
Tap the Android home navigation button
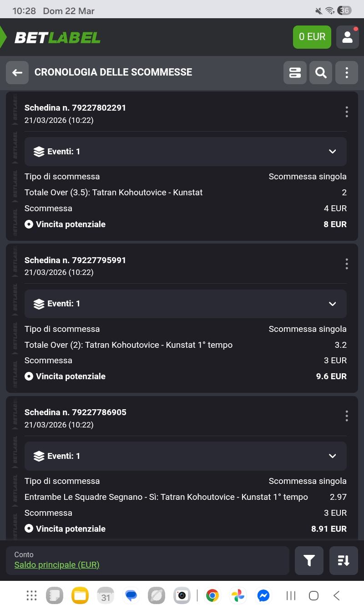click(x=313, y=595)
